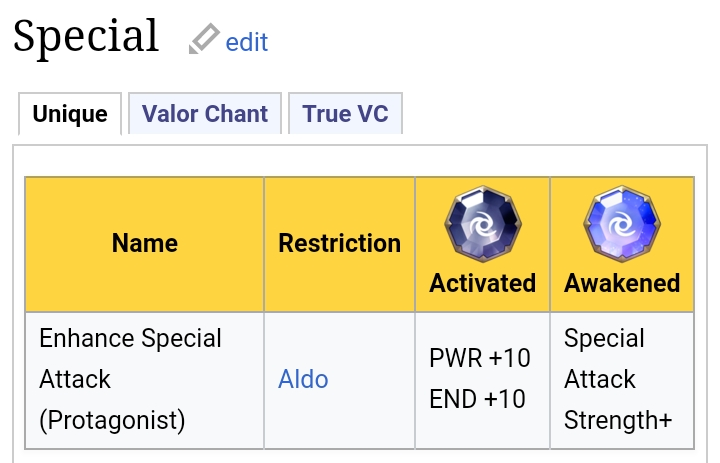Screen dimensions: 720x463
Task: Click the pencil icon beside the Special heading
Action: [x=204, y=39]
